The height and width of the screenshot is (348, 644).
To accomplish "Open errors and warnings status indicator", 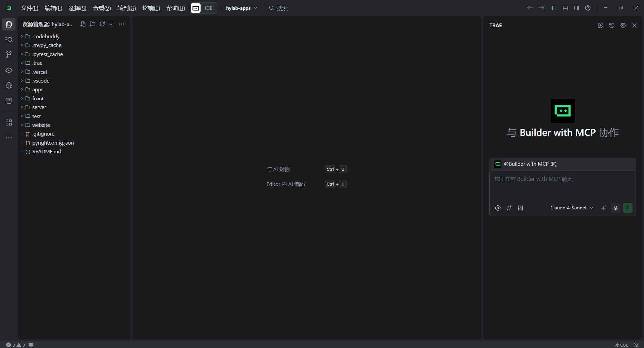I will pyautogui.click(x=15, y=345).
